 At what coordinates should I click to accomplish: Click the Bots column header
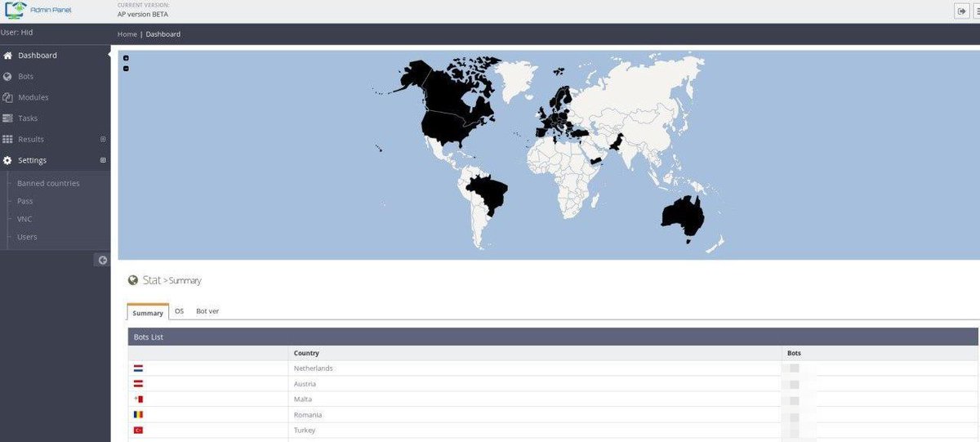point(795,354)
